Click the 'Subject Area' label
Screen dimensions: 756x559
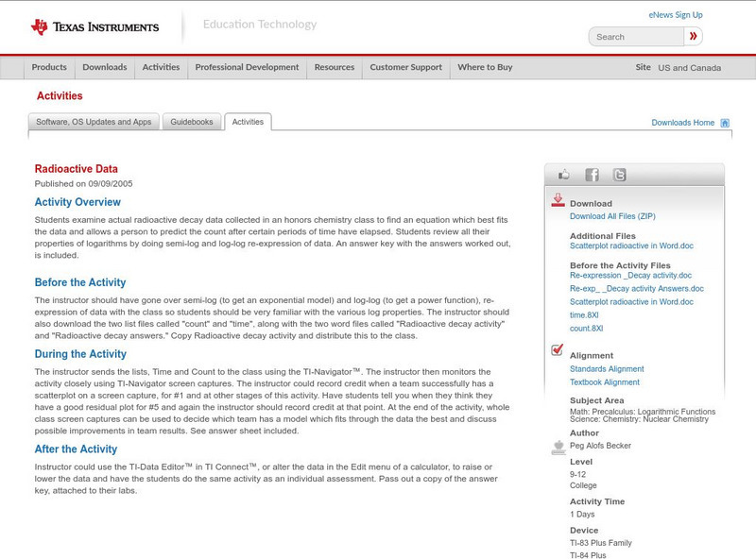(597, 400)
